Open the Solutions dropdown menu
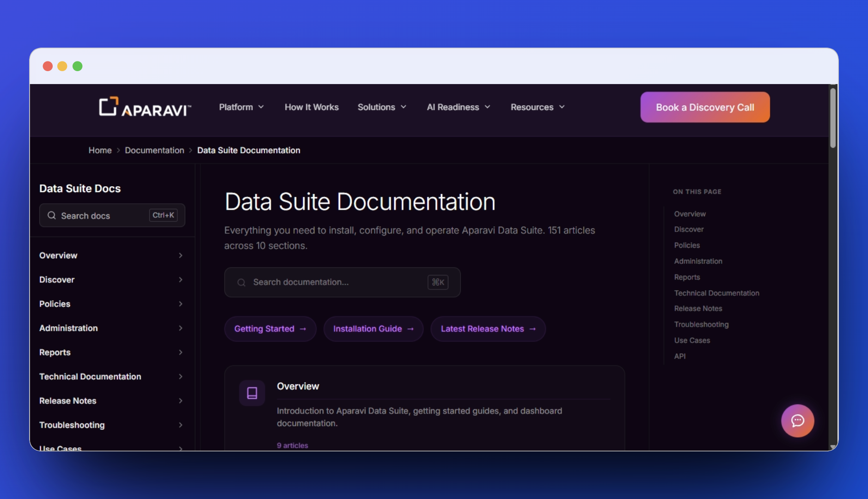The image size is (868, 499). [382, 107]
